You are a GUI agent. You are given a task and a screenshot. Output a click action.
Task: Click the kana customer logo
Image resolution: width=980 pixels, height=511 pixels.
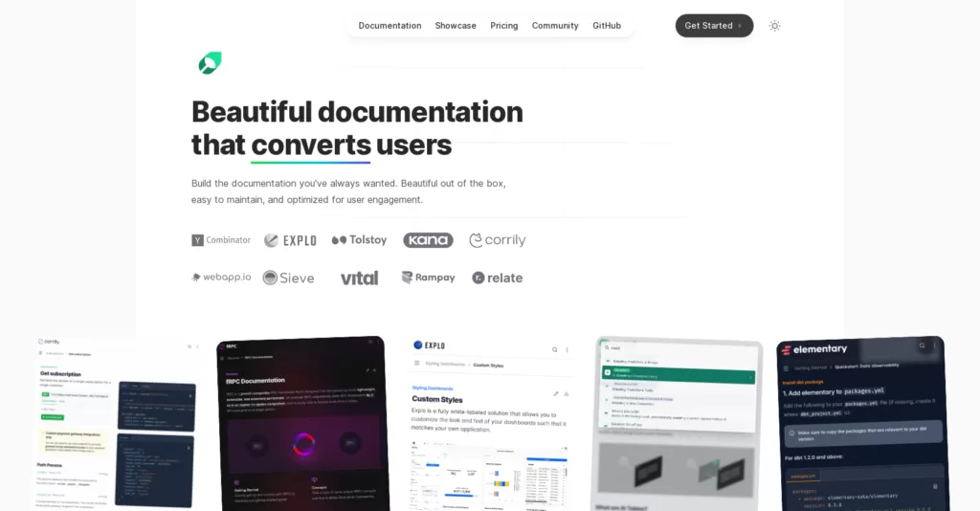coord(428,240)
